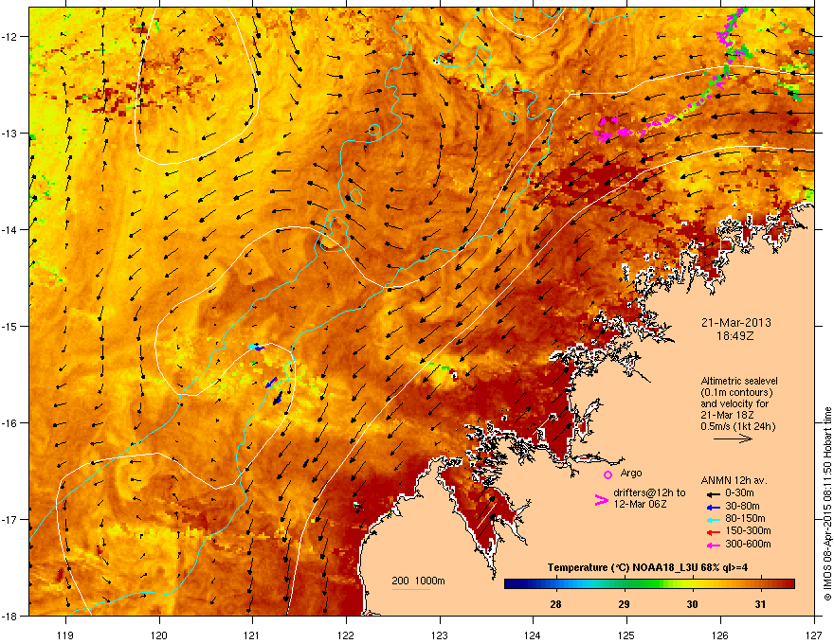
Task: Select the red 150-300m arrow legend icon
Action: (713, 531)
